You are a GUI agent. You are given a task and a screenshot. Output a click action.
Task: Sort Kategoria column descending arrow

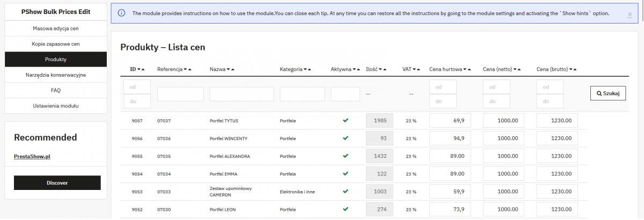point(305,69)
